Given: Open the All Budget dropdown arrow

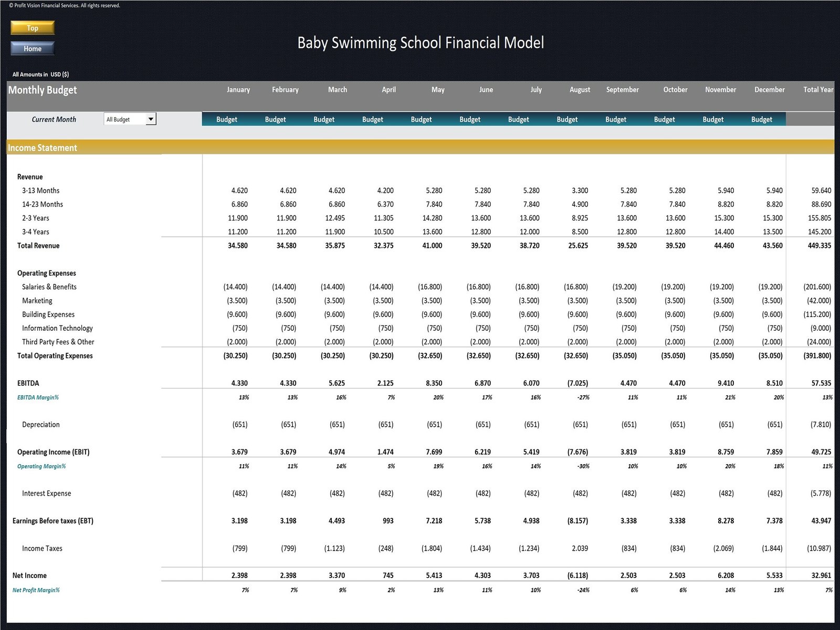Looking at the screenshot, I should pyautogui.click(x=151, y=119).
